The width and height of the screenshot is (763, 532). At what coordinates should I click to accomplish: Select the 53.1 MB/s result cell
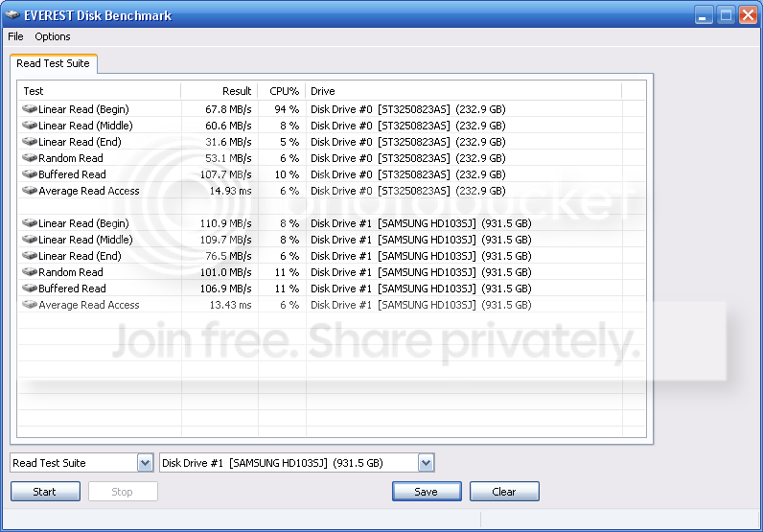pyautogui.click(x=228, y=158)
